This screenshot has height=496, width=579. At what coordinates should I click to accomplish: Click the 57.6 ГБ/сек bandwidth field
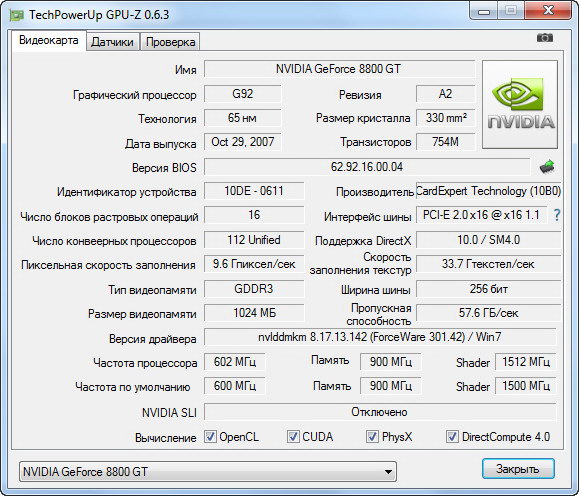(489, 313)
